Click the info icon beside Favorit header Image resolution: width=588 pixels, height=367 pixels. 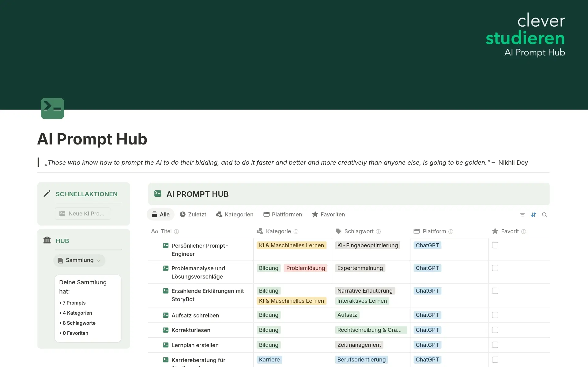pyautogui.click(x=524, y=232)
